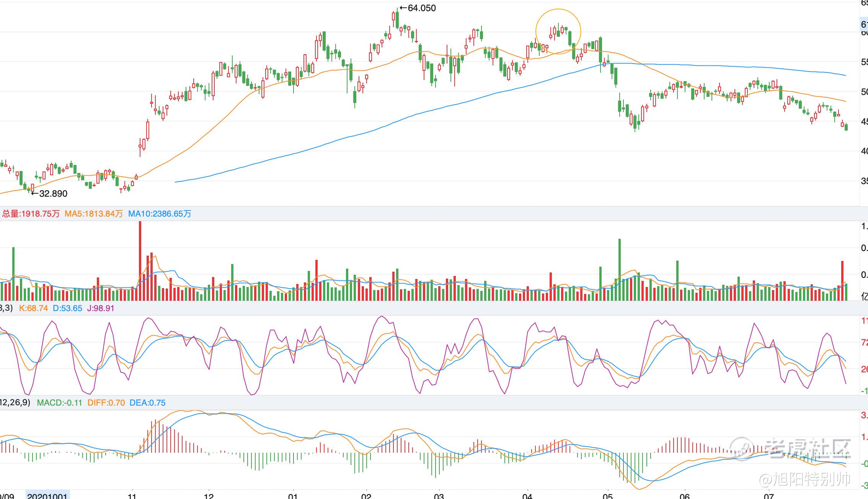Viewport: 868px width, 499px height.
Task: Click the J:98.91 KDJ value label
Action: [x=101, y=308]
